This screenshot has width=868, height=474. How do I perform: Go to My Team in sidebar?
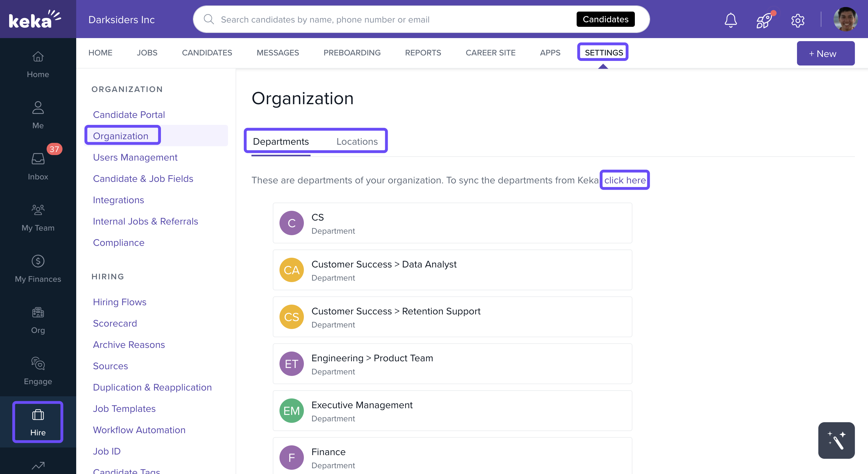coord(38,217)
